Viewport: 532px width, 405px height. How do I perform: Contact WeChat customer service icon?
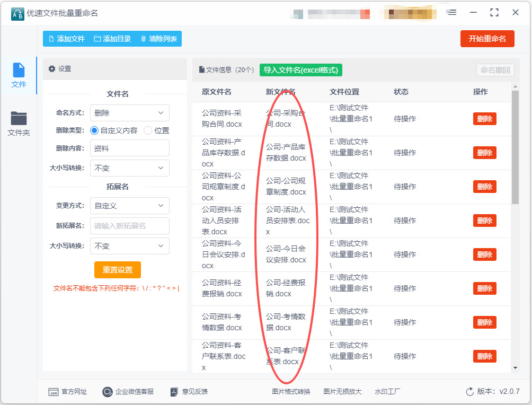(x=108, y=392)
